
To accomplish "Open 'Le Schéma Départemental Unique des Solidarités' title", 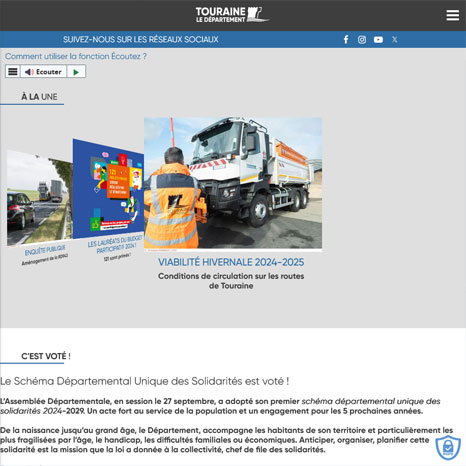I will tap(145, 381).
